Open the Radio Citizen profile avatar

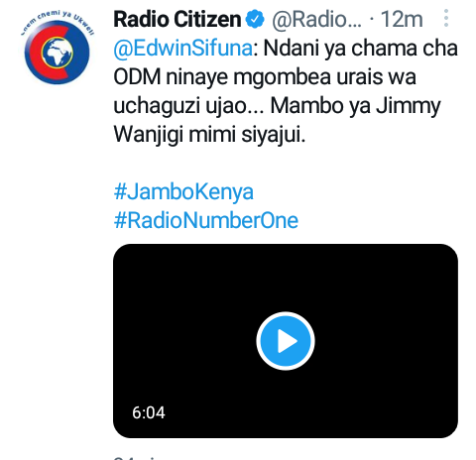58,48
